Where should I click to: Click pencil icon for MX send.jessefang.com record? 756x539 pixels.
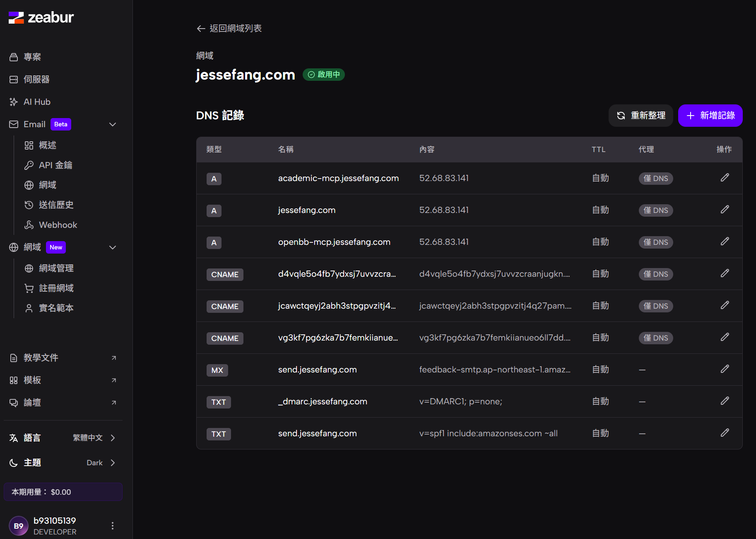(725, 369)
